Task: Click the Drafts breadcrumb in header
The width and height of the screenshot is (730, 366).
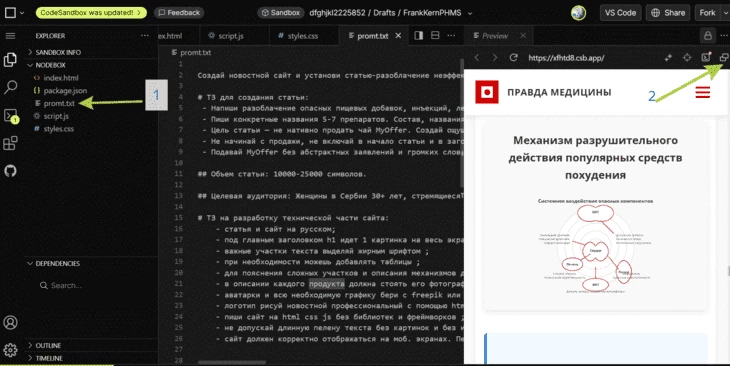Action: tap(384, 13)
